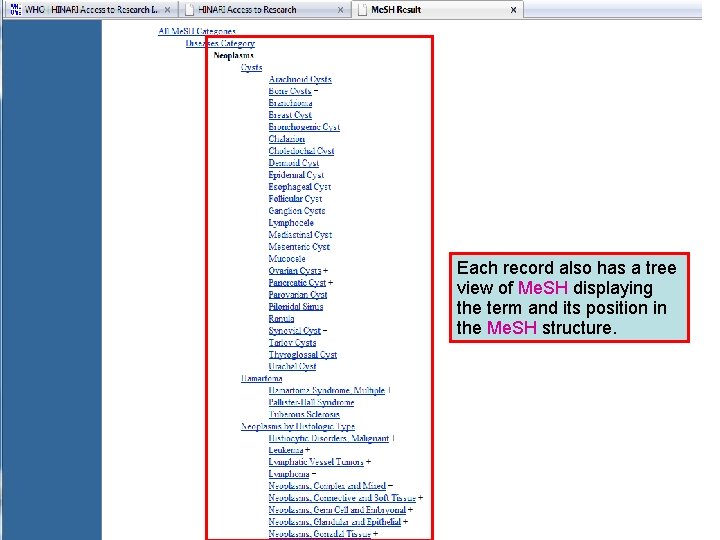Open the Bone Cysts link
Screen dimensions: 720x540
[x=290, y=91]
